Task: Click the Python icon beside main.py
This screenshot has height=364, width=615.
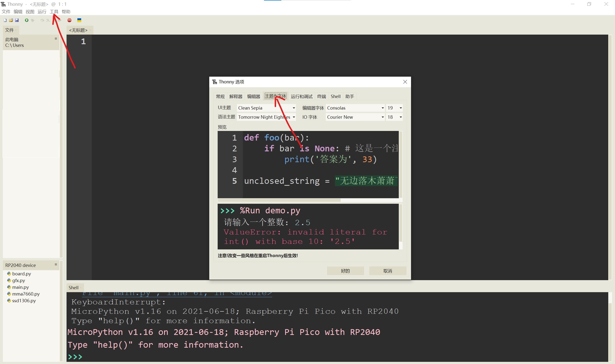Action: point(9,287)
